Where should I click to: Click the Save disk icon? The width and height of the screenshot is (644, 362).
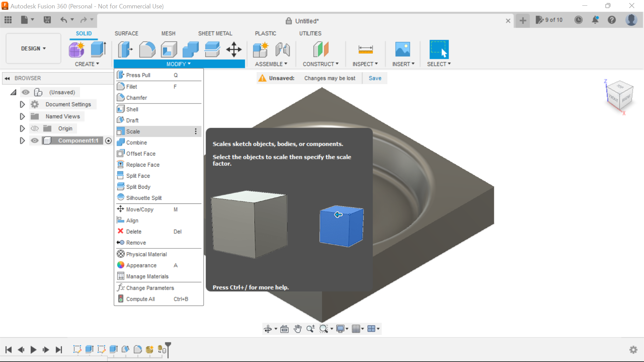click(x=47, y=20)
